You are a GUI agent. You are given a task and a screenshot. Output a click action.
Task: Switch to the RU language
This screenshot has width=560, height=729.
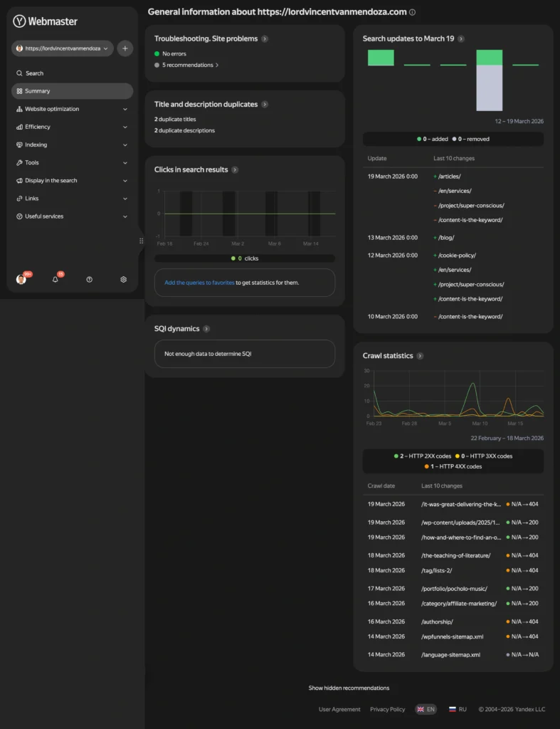(x=458, y=710)
